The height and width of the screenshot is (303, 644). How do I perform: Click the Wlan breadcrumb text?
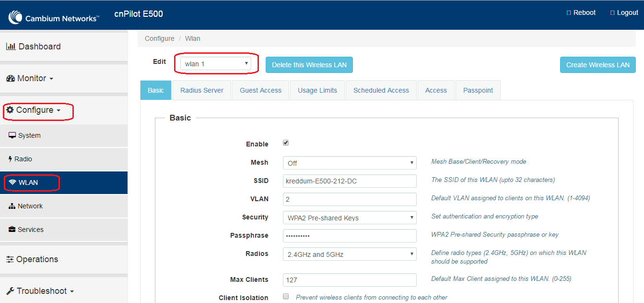(193, 38)
